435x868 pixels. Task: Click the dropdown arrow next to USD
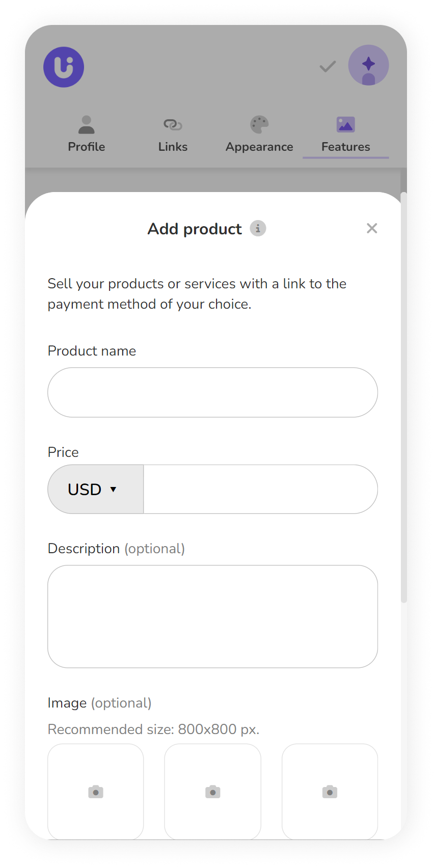click(x=113, y=490)
